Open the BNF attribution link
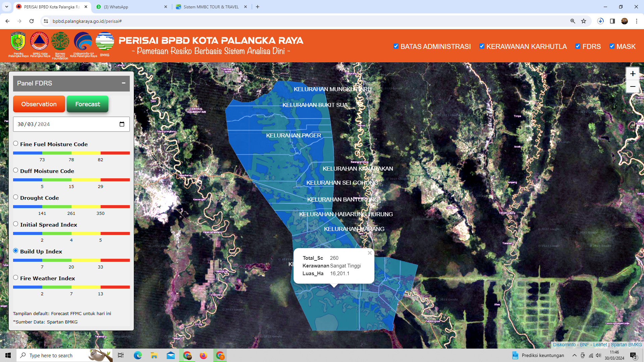644x362 pixels. (584, 345)
